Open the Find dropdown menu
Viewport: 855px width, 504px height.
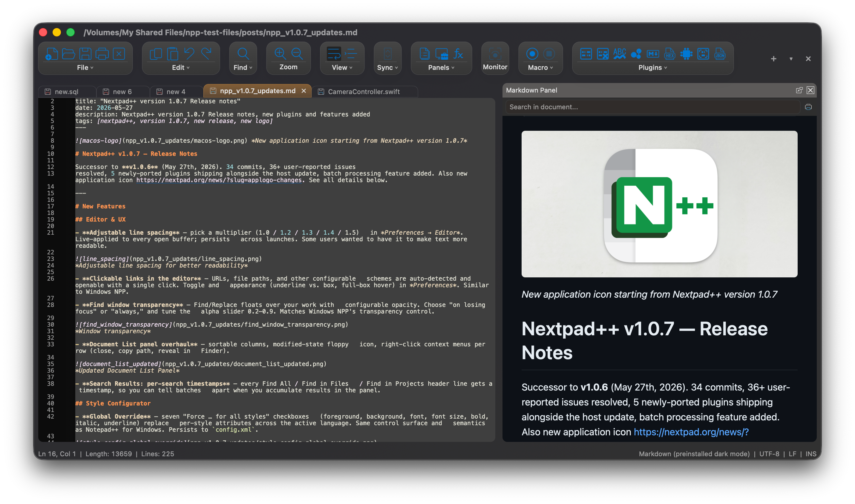coord(243,67)
